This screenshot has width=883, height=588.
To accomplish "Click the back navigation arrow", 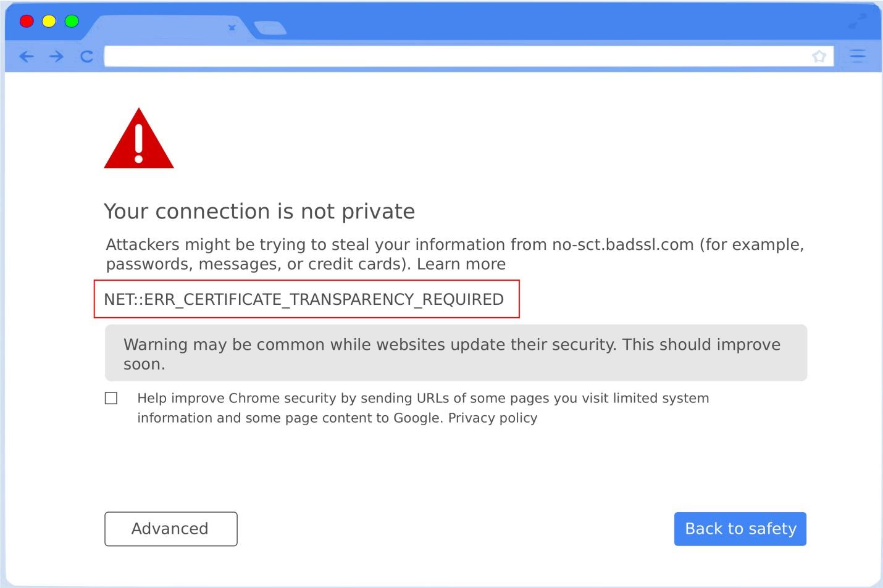I will tap(26, 56).
